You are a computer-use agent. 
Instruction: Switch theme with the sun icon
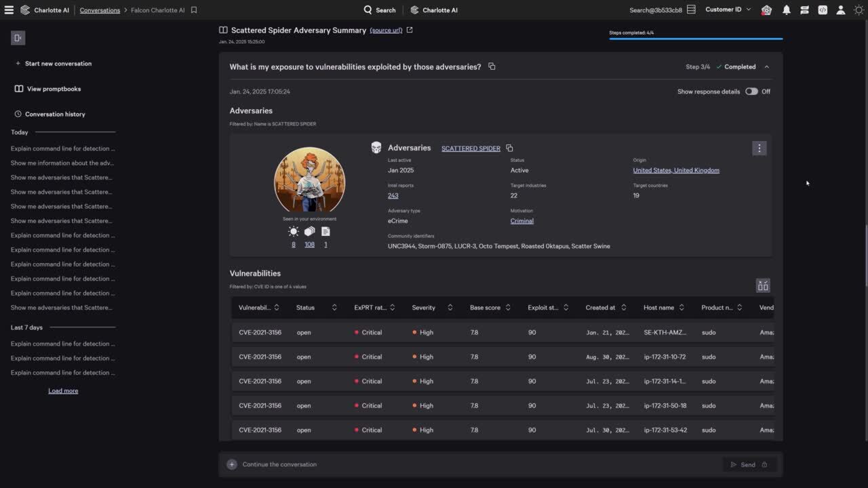tap(859, 10)
